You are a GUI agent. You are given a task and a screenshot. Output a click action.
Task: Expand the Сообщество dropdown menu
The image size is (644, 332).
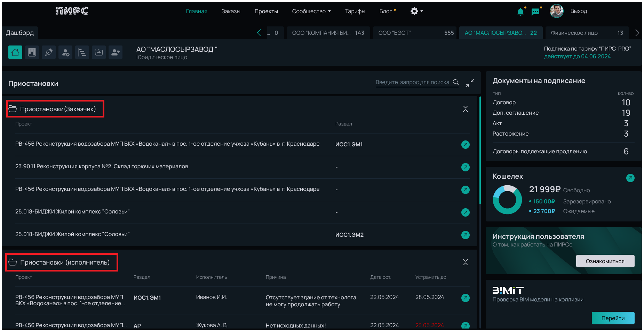point(311,11)
